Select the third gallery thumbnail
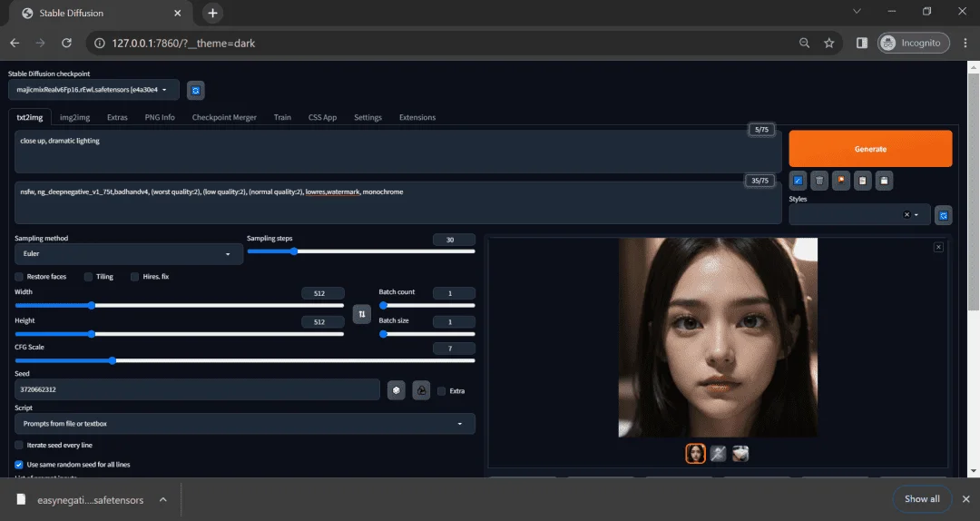980x521 pixels. coord(740,454)
